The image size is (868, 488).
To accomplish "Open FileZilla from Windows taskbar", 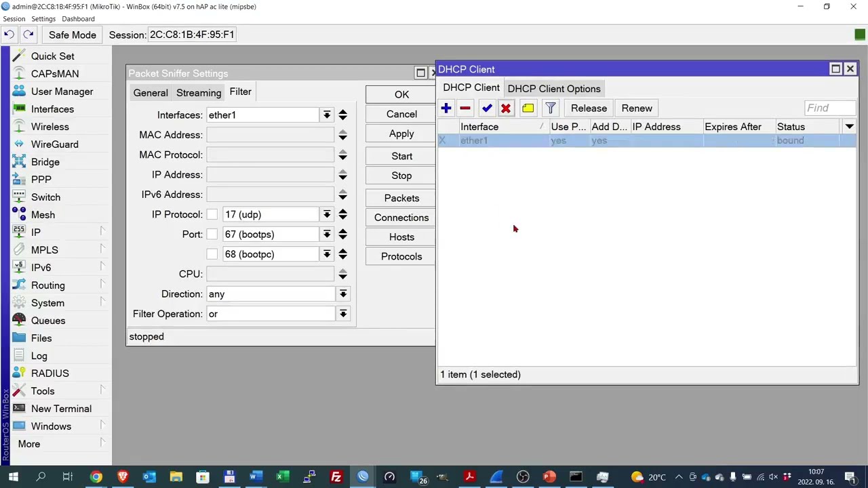I will pyautogui.click(x=336, y=477).
